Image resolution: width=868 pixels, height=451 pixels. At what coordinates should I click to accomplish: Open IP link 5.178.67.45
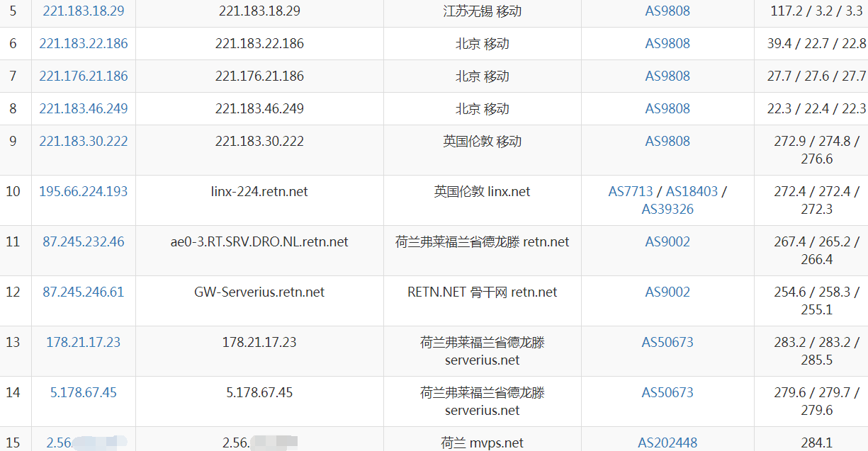[84, 393]
